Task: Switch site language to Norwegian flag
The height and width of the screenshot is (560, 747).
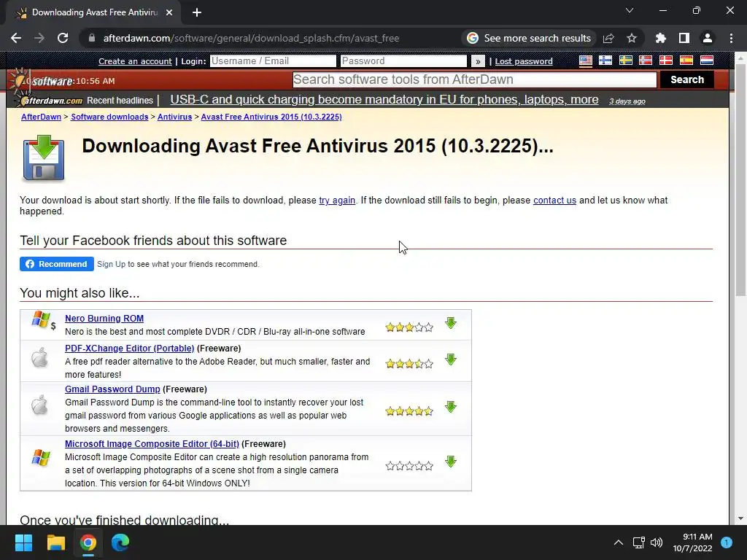Action: point(646,61)
